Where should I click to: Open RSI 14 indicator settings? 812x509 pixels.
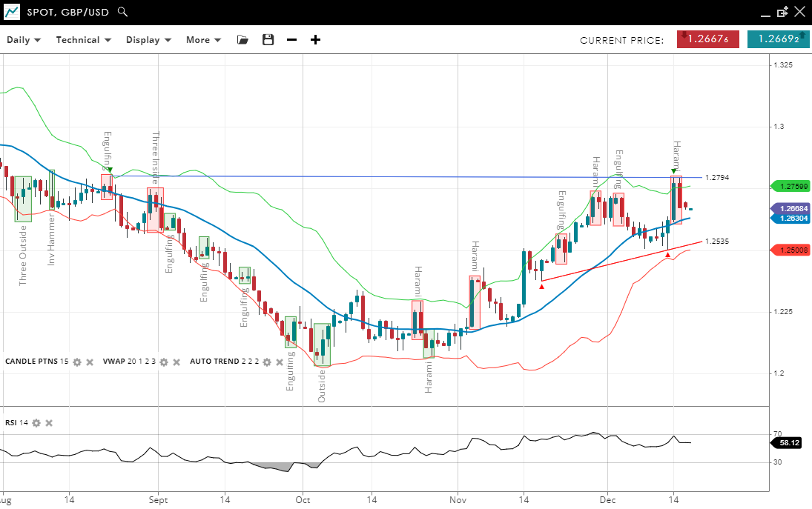[36, 423]
